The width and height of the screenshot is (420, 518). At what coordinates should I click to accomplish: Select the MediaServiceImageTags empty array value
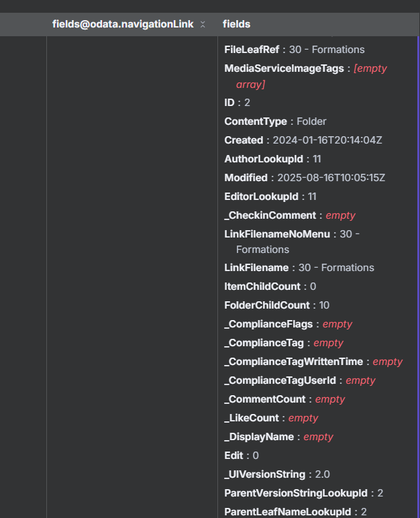point(370,68)
